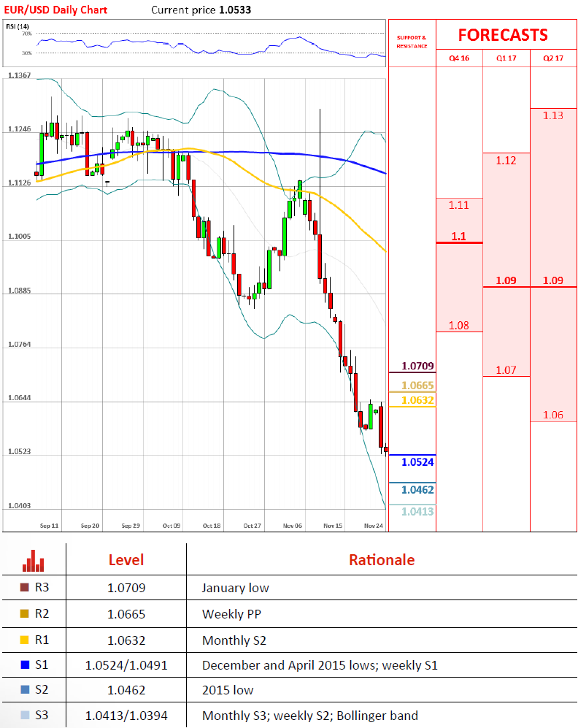Click the S3 row label
The width and height of the screenshot is (578, 728).
pos(42,715)
